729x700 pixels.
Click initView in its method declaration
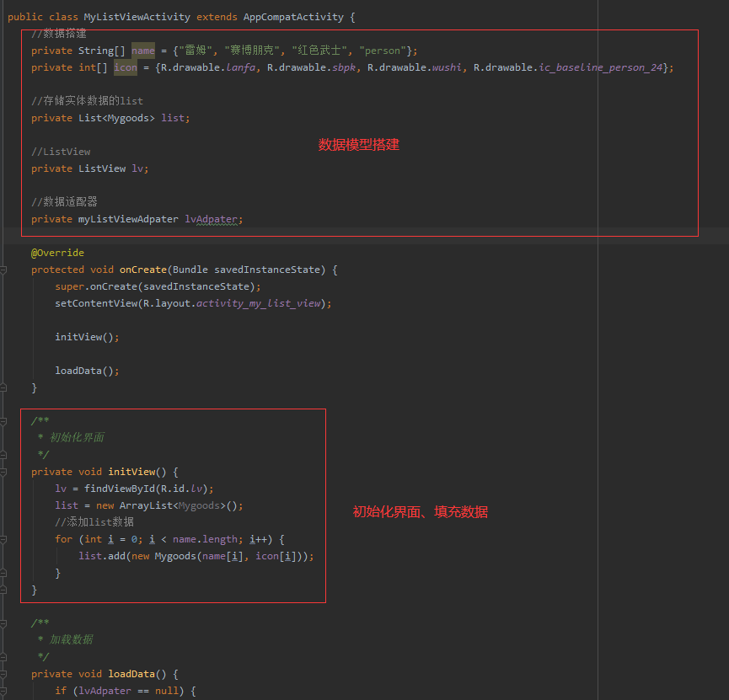(x=131, y=472)
